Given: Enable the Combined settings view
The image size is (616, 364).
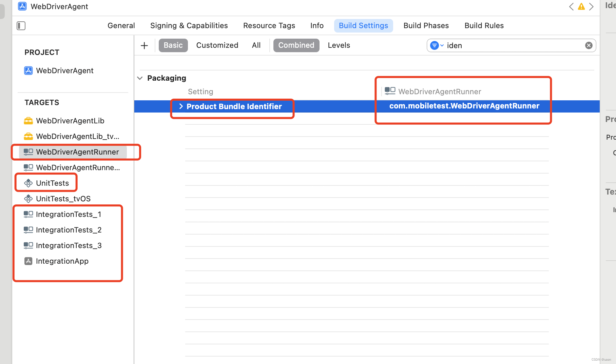Looking at the screenshot, I should click(x=296, y=45).
